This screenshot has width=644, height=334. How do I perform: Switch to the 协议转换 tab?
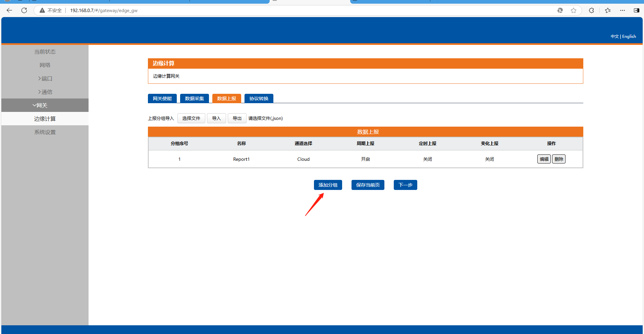259,98
